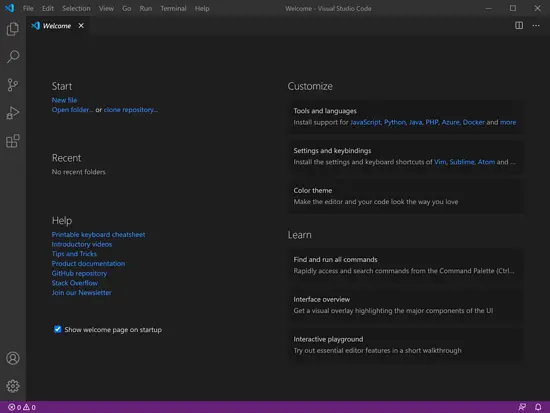This screenshot has height=413, width=550.
Task: Open Introductory videos link
Action: pos(82,244)
